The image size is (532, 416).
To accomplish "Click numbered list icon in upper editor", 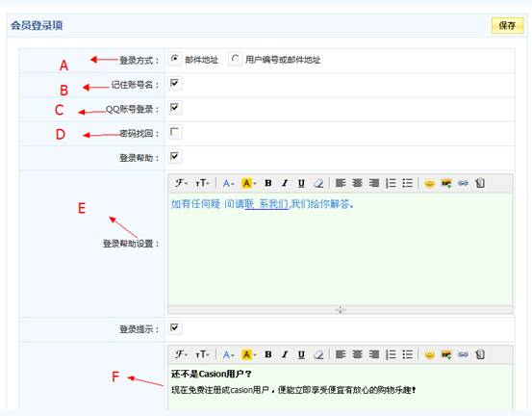I will (391, 183).
